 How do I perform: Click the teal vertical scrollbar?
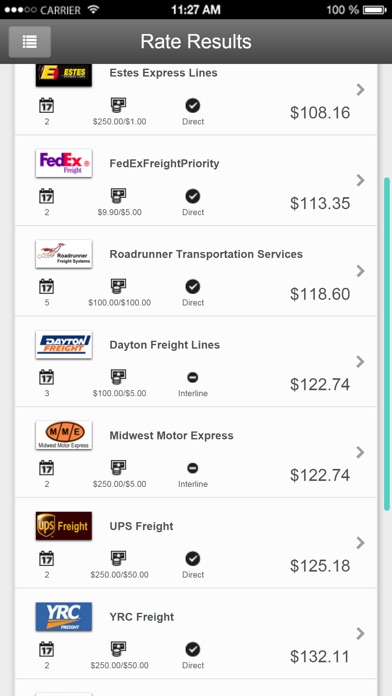tap(387, 344)
